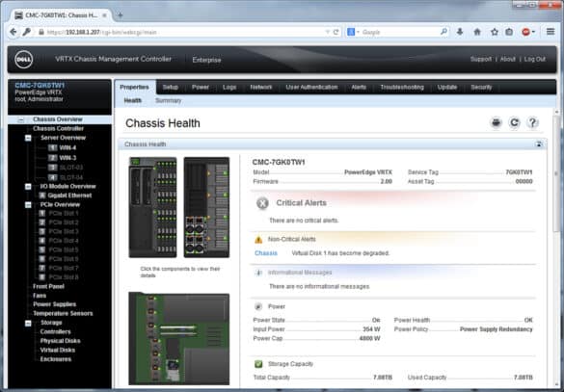This screenshot has height=392, width=564.
Task: Collapse the Chassis Health panel header icon
Action: tap(539, 144)
